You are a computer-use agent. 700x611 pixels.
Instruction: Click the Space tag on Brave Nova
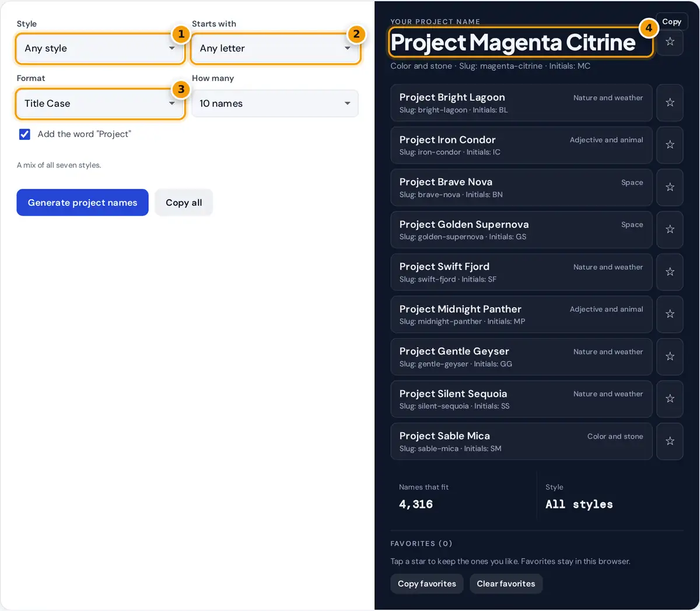(632, 182)
